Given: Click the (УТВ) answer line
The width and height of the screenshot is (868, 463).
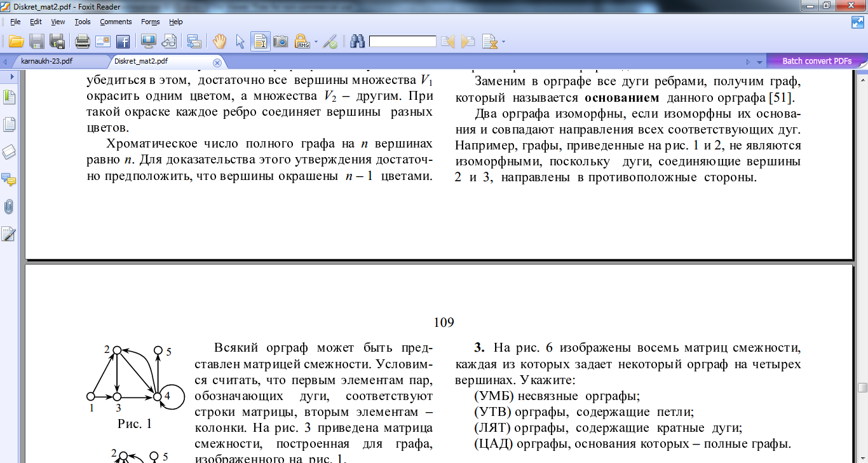Looking at the screenshot, I should [x=584, y=411].
